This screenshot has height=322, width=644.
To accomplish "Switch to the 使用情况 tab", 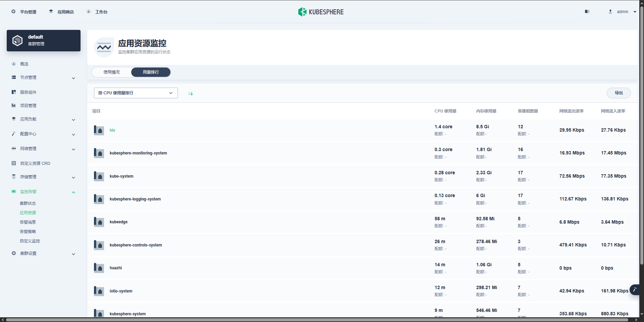I will click(111, 72).
